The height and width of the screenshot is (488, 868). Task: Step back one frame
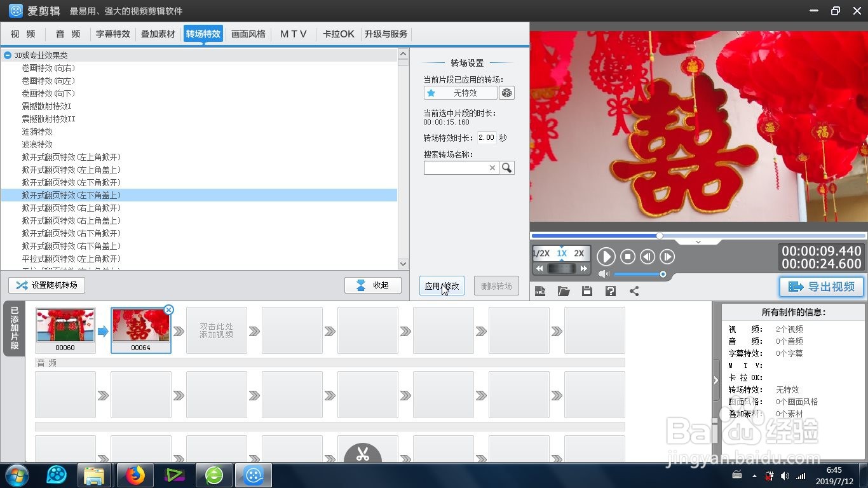pyautogui.click(x=648, y=257)
